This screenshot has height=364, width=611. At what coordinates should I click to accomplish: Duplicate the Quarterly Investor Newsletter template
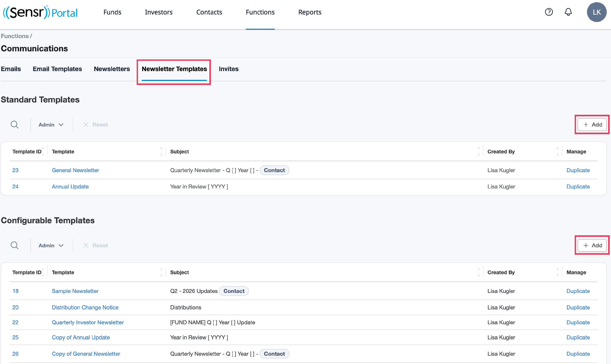(578, 322)
